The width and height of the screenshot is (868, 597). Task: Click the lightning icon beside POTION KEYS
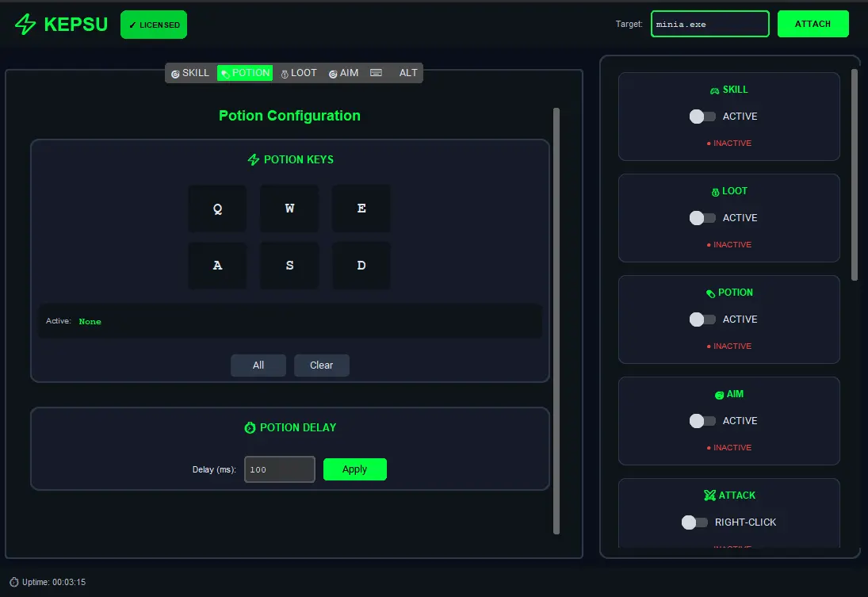(x=254, y=159)
